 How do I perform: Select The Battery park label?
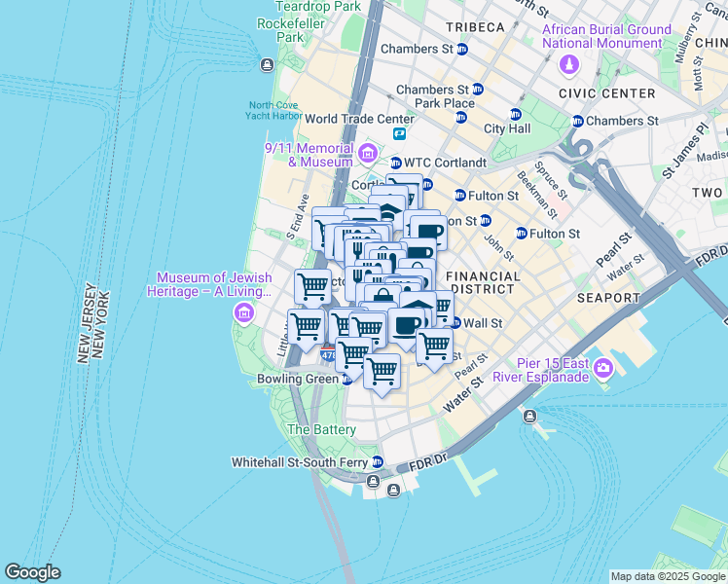[321, 429]
